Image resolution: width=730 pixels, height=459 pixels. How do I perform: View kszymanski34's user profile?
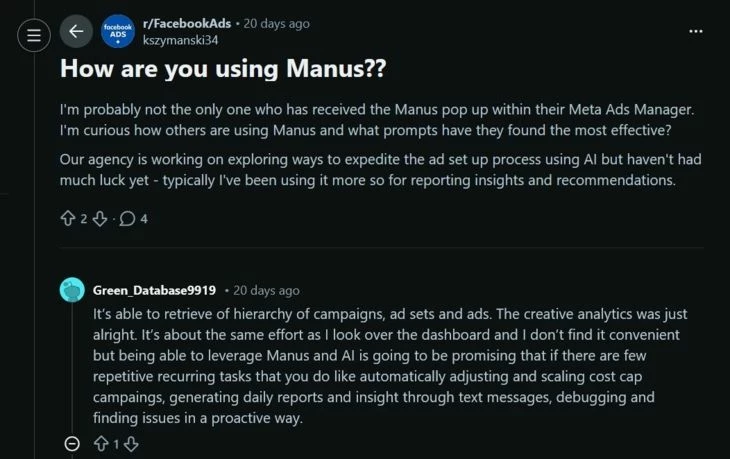pyautogui.click(x=180, y=39)
